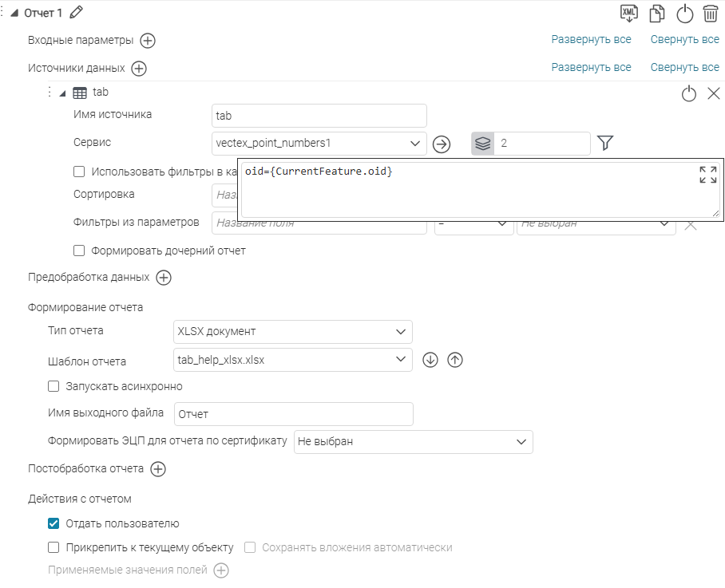Open the filter funnel icon for the service
725x588 pixels.
click(605, 144)
